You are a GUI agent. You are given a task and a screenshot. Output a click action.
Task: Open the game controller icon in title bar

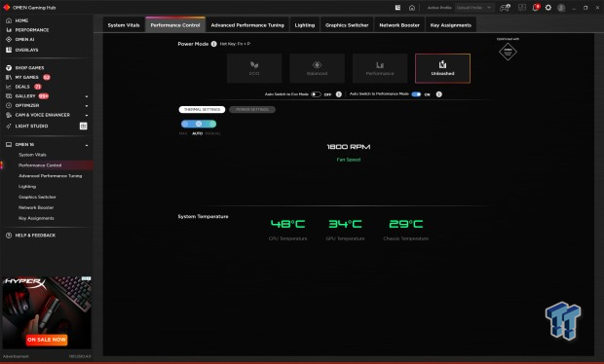pos(505,8)
